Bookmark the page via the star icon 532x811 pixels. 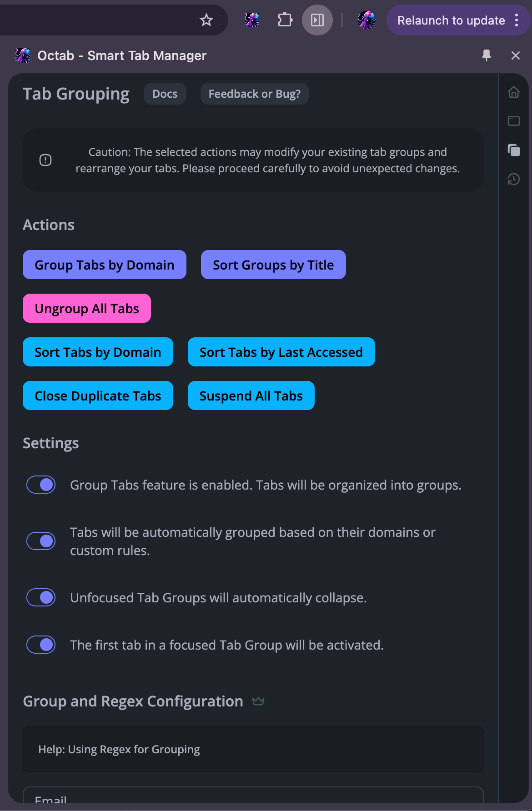[206, 20]
